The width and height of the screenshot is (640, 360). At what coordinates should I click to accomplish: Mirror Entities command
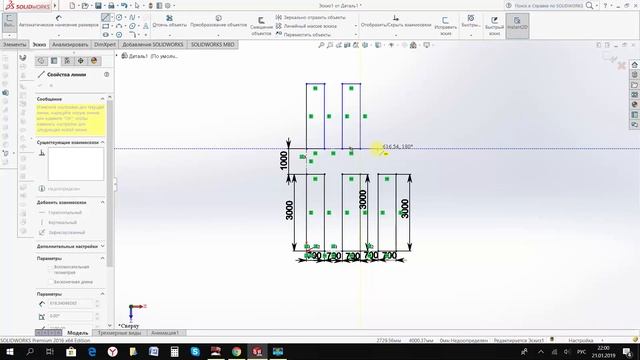[x=310, y=18]
